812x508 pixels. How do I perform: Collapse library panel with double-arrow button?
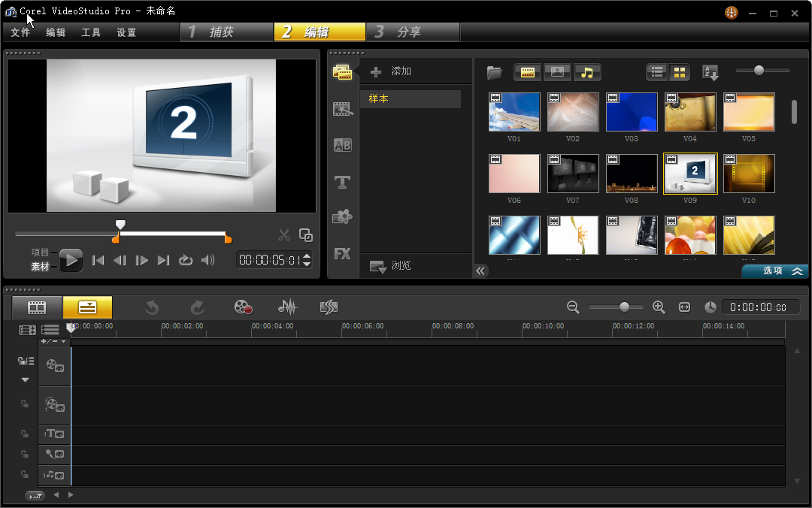click(481, 271)
